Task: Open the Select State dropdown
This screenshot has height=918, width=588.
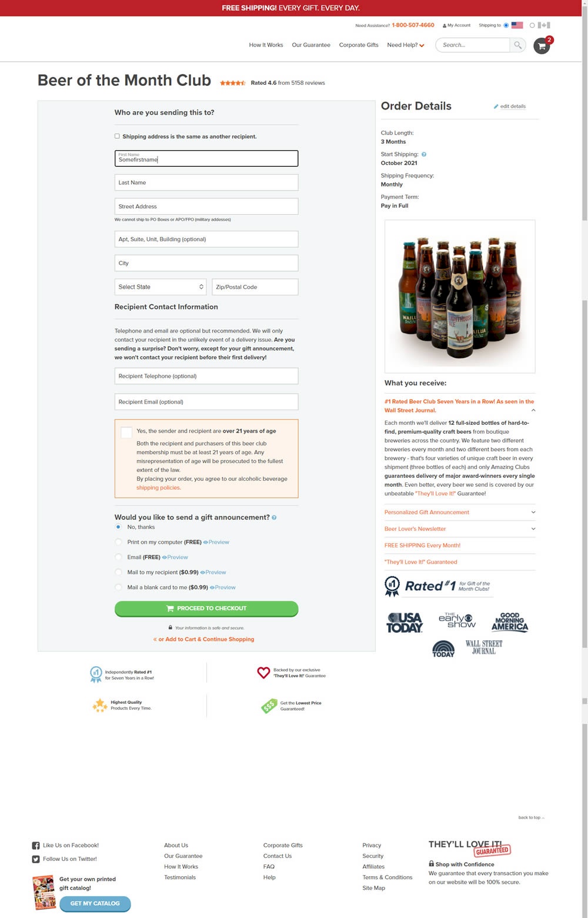Action: click(x=161, y=287)
